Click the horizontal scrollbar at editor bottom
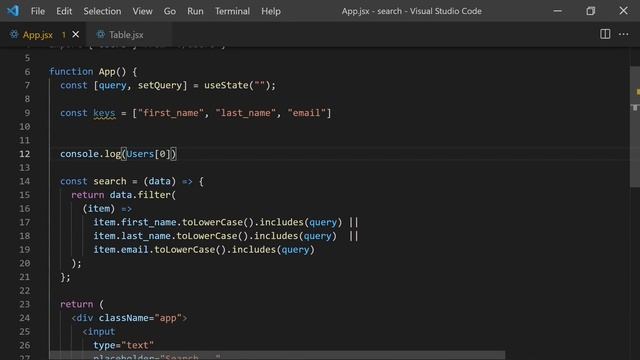The height and width of the screenshot is (360, 640). [277, 355]
